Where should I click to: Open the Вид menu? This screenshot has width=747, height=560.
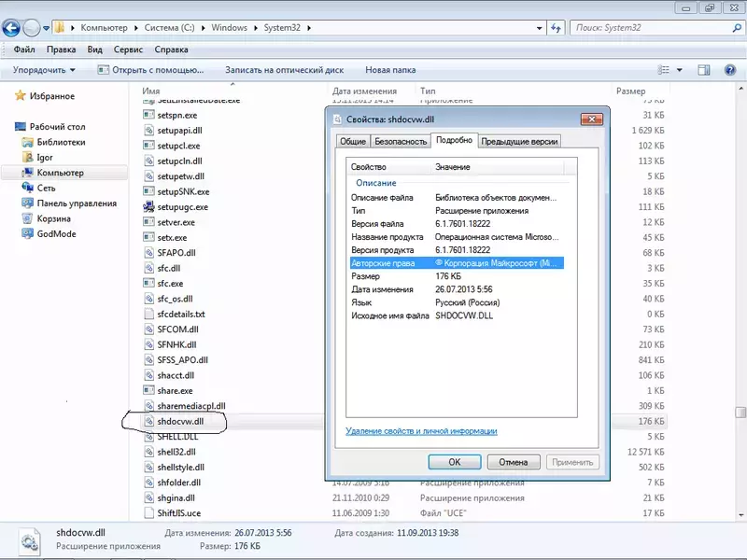click(x=95, y=49)
